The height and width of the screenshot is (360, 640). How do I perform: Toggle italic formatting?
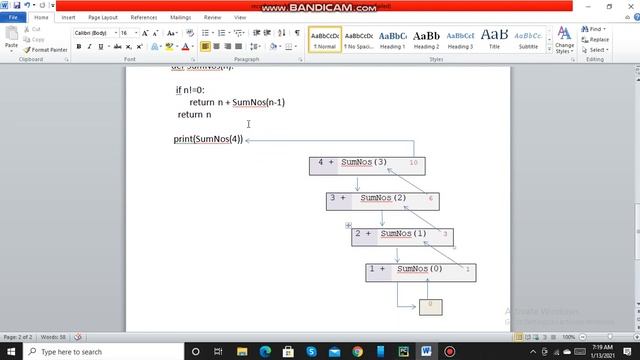89,47
